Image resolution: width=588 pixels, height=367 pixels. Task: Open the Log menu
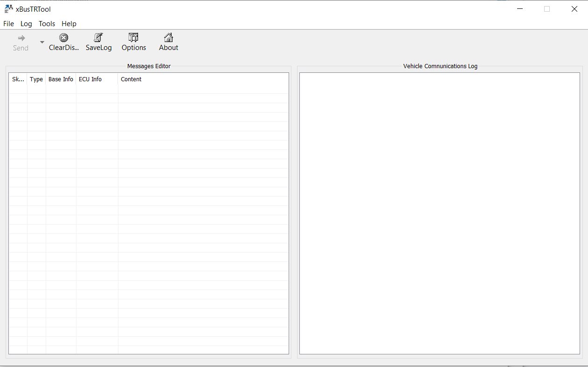[x=26, y=24]
